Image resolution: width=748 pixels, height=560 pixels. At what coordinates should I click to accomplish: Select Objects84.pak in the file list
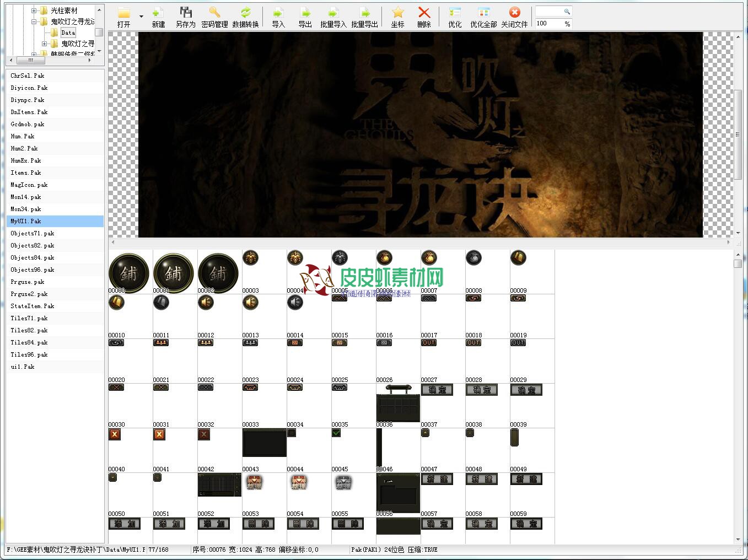pyautogui.click(x=55, y=257)
